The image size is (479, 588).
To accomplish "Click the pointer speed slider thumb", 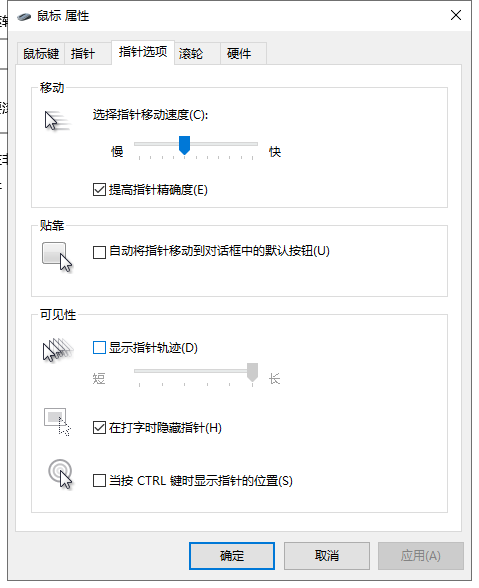I will (x=184, y=145).
